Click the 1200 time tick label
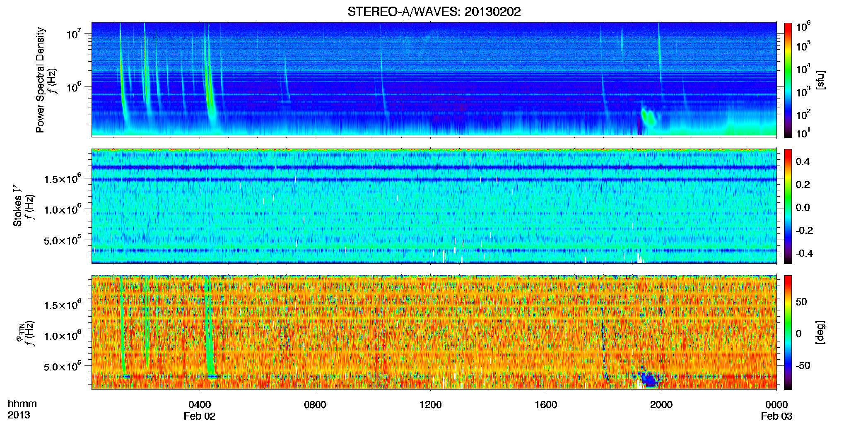Image resolution: width=868 pixels, height=447 pixels. [x=430, y=405]
